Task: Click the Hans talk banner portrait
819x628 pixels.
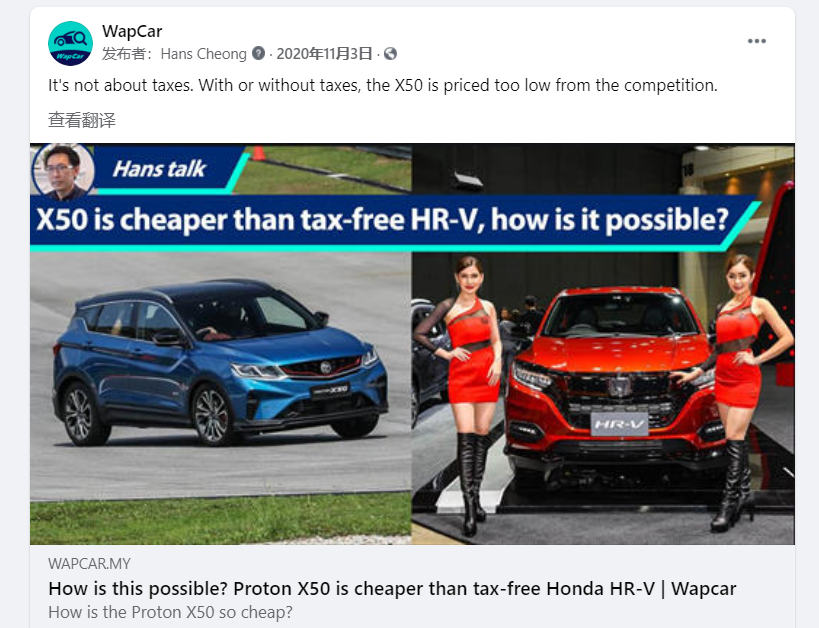Action: coord(63,171)
